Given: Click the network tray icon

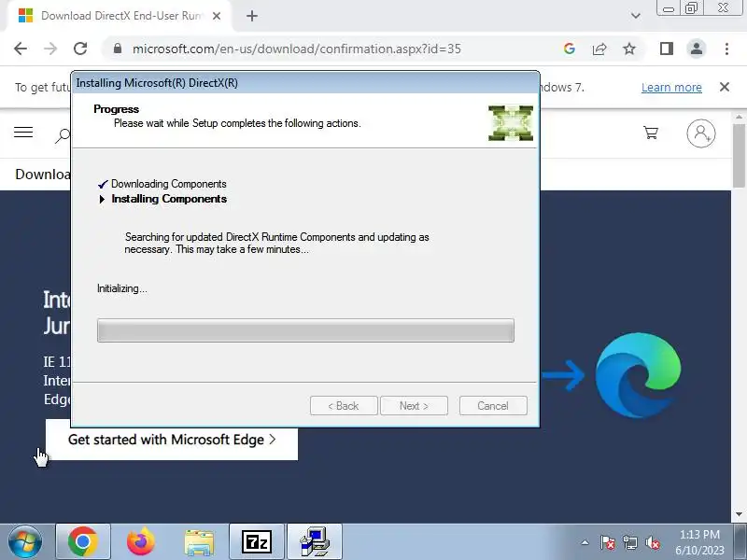Looking at the screenshot, I should pos(629,542).
